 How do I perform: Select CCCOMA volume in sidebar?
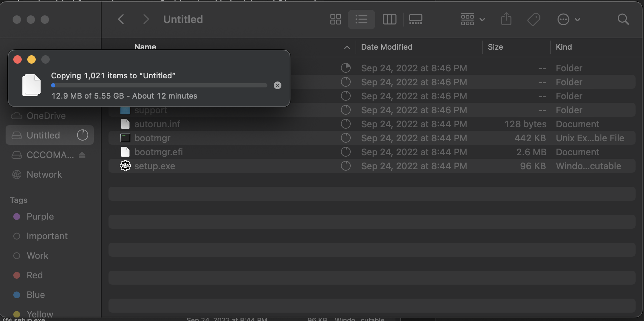[x=50, y=155]
